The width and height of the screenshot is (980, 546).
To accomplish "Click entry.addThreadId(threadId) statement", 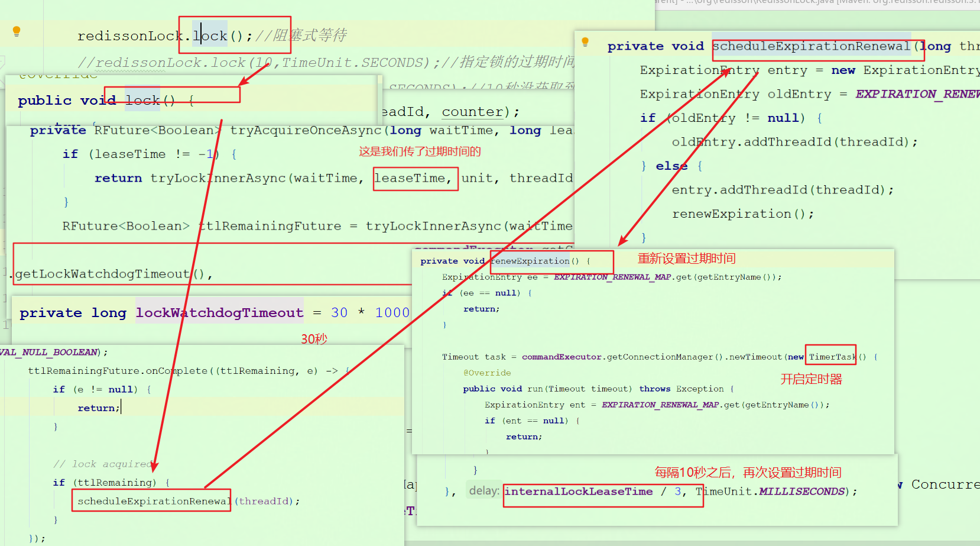I will pos(783,190).
